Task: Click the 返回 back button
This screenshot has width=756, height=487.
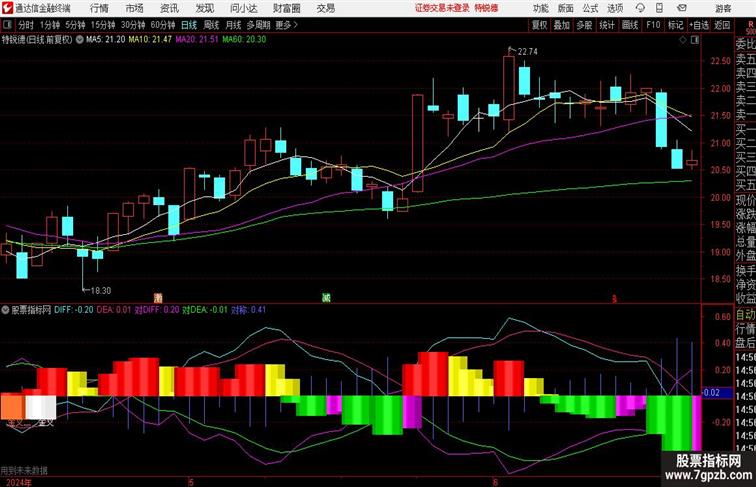Action: [722, 25]
